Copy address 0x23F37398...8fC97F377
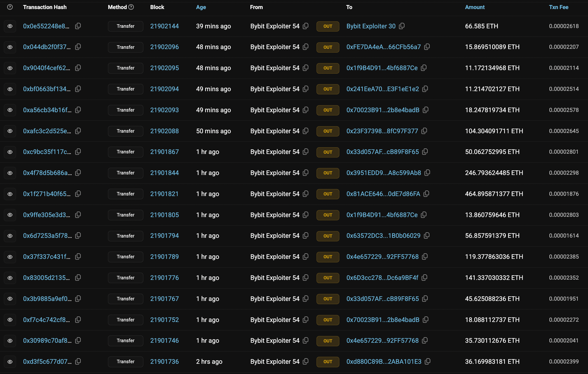The height and width of the screenshot is (374, 588). point(424,131)
